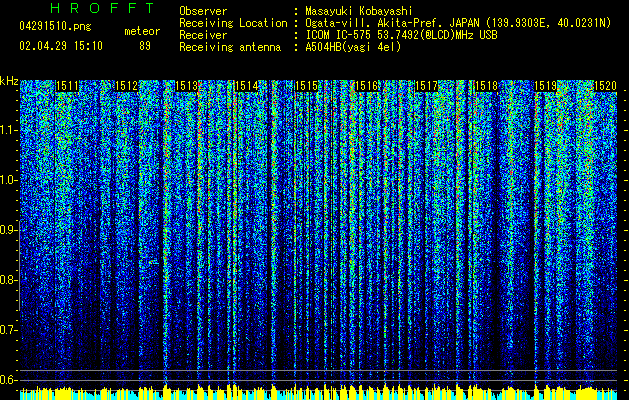This screenshot has width=629, height=400.
Task: Click the A504HB(yagi 4el) antenna text
Action: [x=353, y=47]
